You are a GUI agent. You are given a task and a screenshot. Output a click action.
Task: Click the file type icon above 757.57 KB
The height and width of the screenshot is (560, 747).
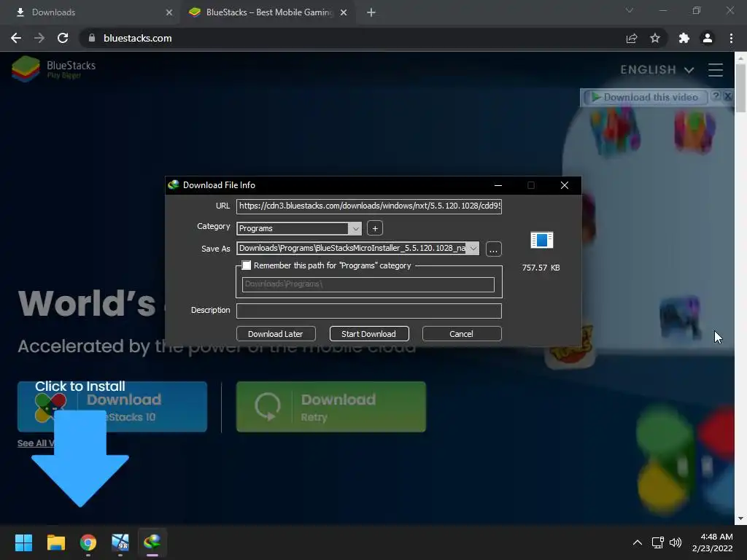542,240
